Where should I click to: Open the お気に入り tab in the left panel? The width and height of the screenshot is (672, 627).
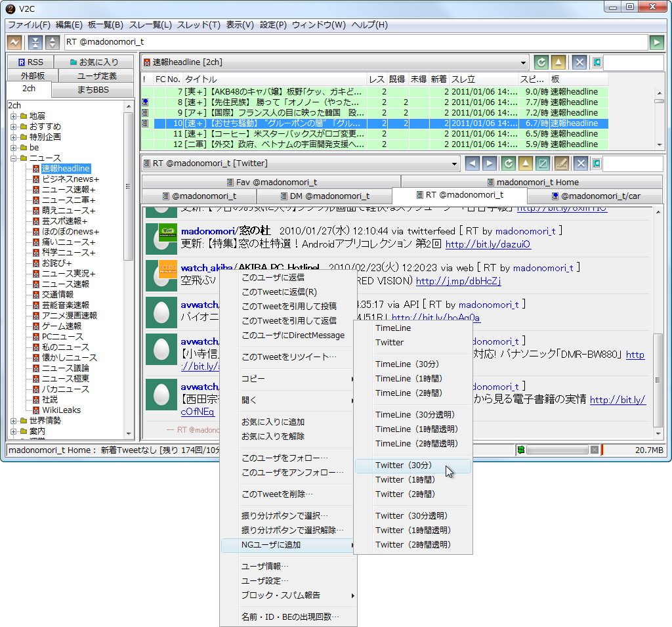coord(93,62)
